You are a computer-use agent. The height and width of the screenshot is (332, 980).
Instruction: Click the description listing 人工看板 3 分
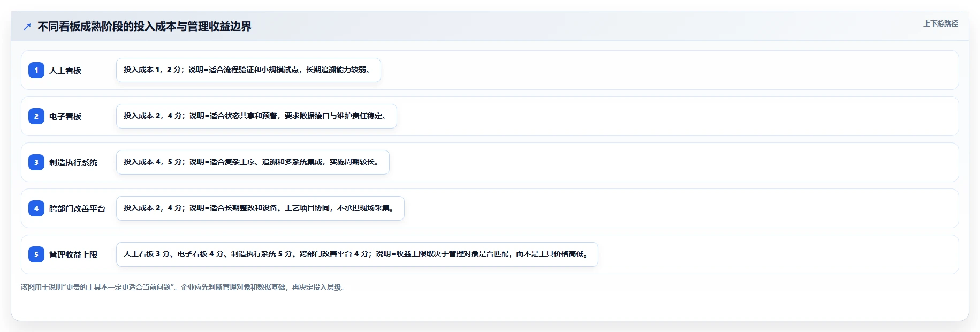[x=357, y=254]
